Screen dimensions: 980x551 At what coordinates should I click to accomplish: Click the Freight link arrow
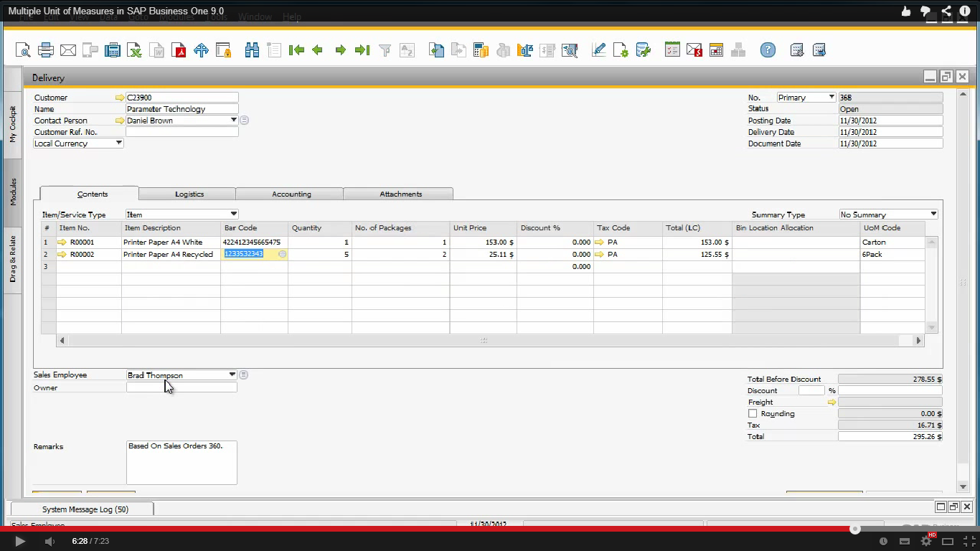(x=832, y=402)
